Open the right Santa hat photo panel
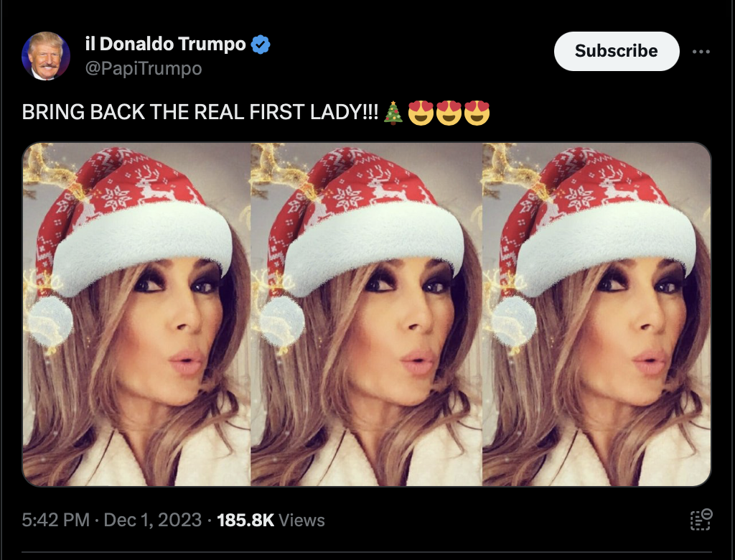Image resolution: width=735 pixels, height=560 pixels. point(596,314)
